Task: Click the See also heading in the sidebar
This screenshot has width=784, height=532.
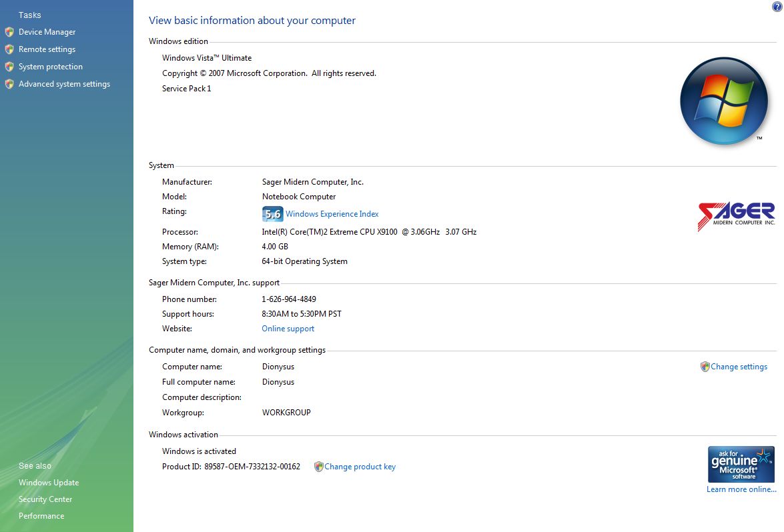Action: pyautogui.click(x=35, y=465)
